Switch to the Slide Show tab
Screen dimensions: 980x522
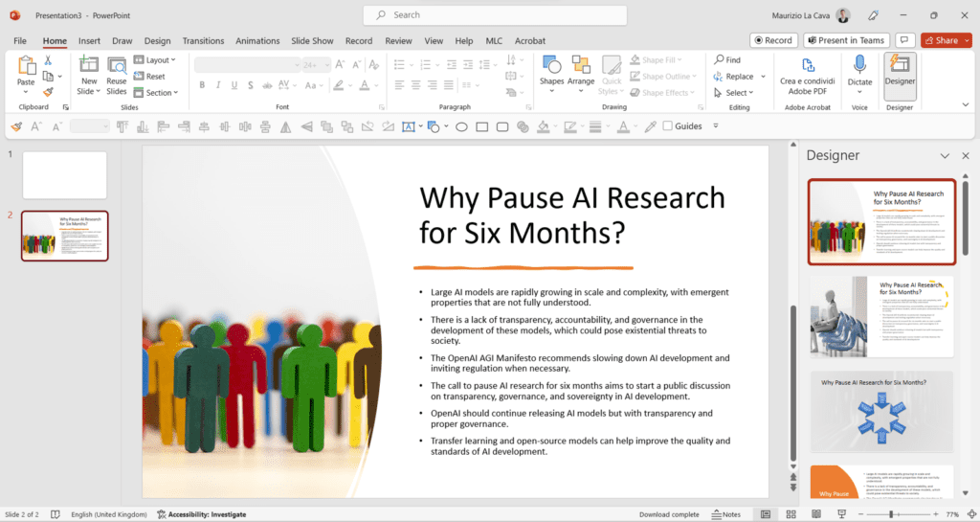click(x=312, y=40)
